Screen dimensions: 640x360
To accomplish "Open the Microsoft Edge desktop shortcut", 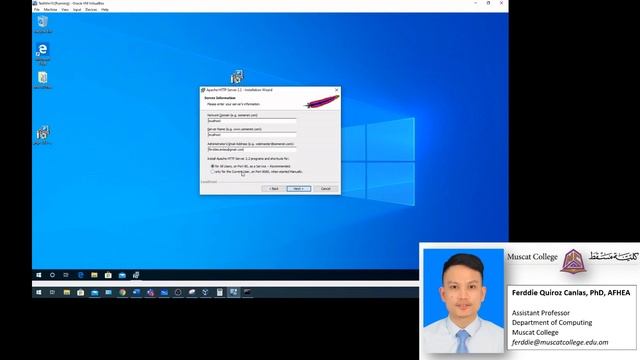I will (42, 53).
